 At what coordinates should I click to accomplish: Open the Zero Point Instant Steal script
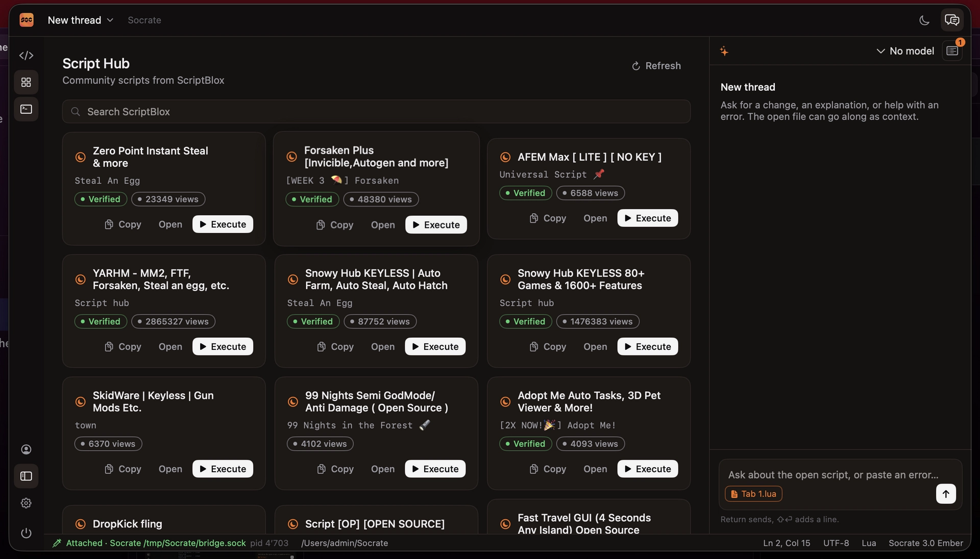(x=170, y=224)
